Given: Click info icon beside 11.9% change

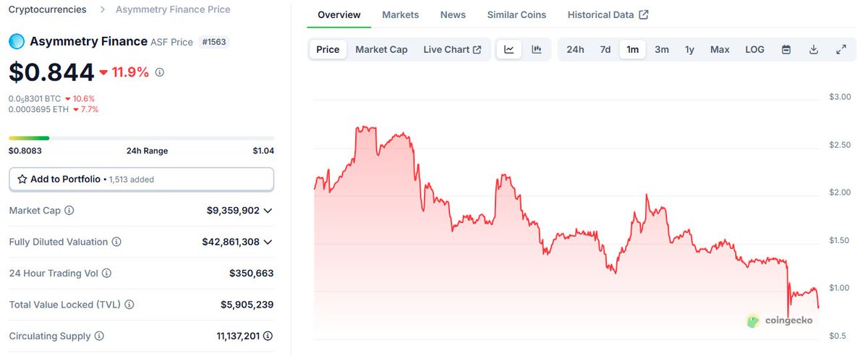Looking at the screenshot, I should click(x=160, y=72).
